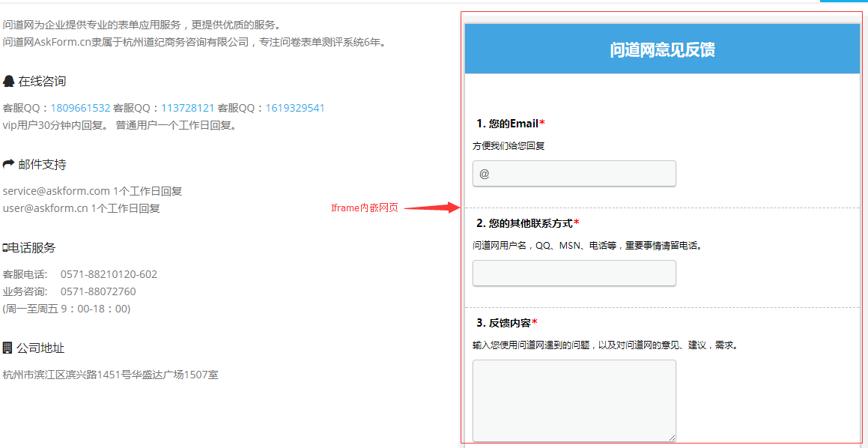The width and height of the screenshot is (868, 448).
Task: Click the 在线咨询 heading
Action: (x=42, y=82)
